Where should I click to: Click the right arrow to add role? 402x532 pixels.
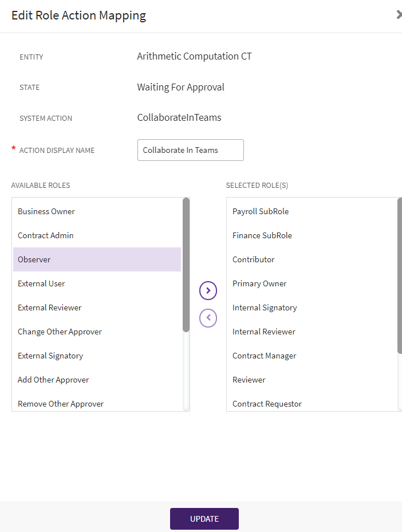coord(208,290)
